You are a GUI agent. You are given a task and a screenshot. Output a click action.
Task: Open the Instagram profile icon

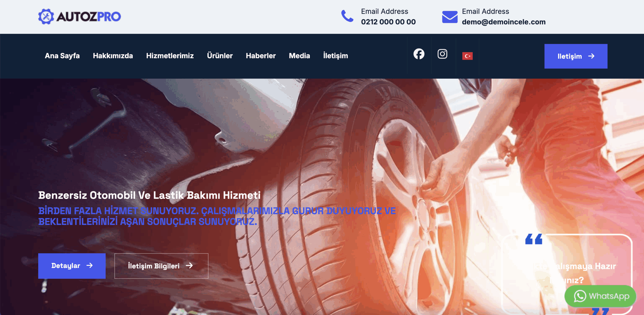(x=442, y=54)
